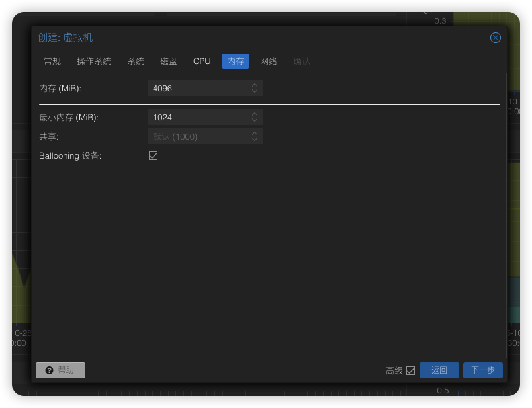The height and width of the screenshot is (408, 532).
Task: Open the 操作系统 tab
Action: click(x=94, y=61)
